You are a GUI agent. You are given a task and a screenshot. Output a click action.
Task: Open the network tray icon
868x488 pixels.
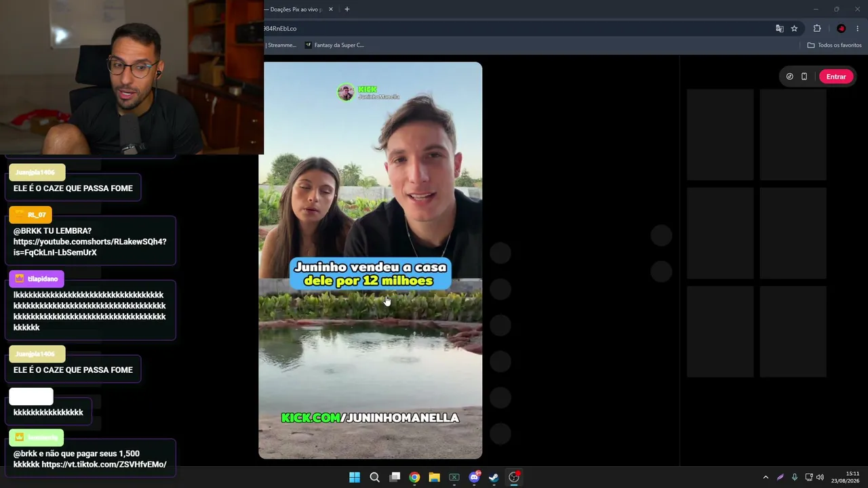(x=809, y=477)
